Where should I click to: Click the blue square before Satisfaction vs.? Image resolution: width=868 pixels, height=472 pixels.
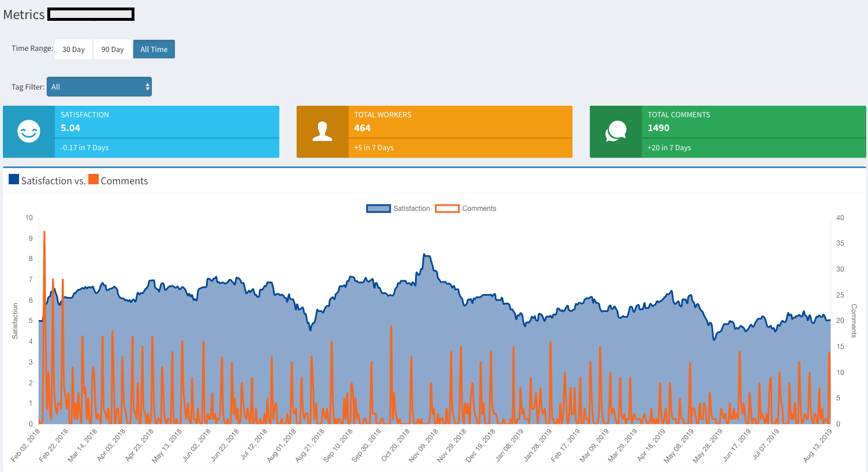(14, 180)
